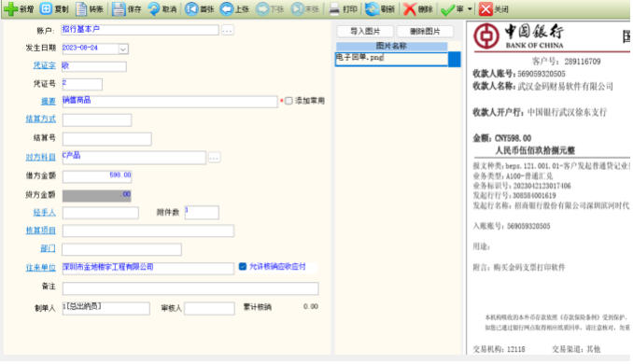The image size is (633, 364).
Task: Click the 借方金额 field showing 598.00
Action: (x=97, y=176)
